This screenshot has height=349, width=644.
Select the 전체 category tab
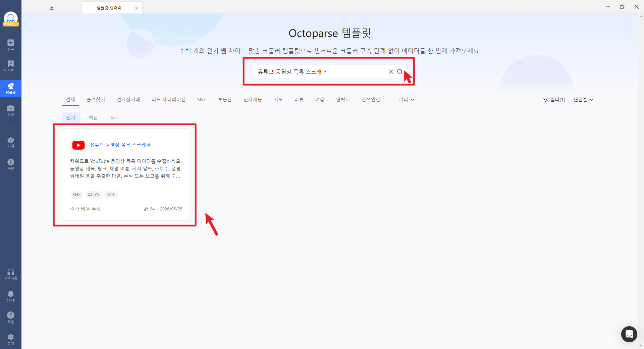(x=70, y=100)
